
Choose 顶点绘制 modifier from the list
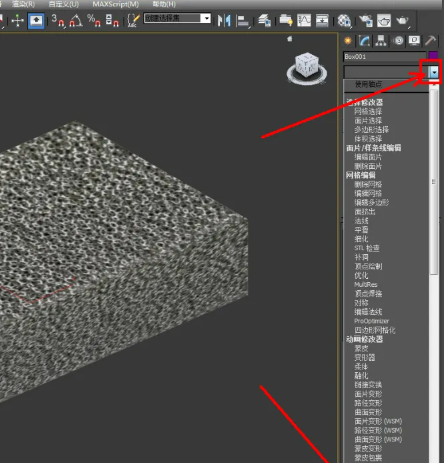(x=368, y=266)
